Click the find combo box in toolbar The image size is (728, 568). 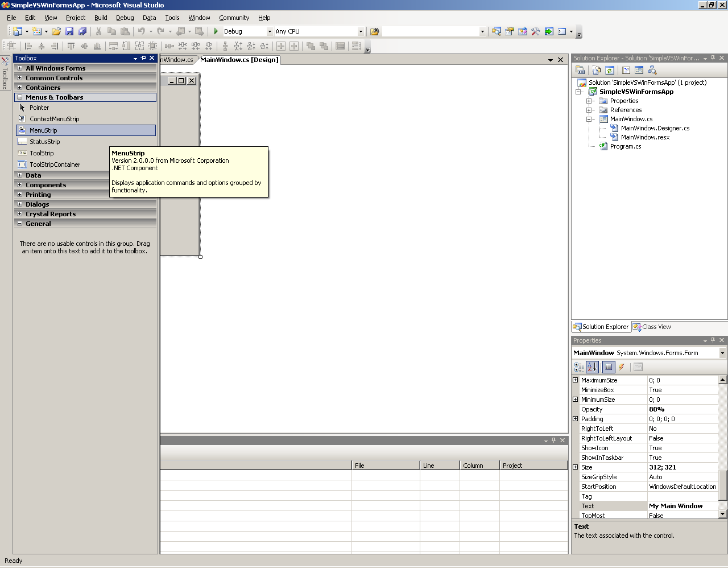pos(434,31)
